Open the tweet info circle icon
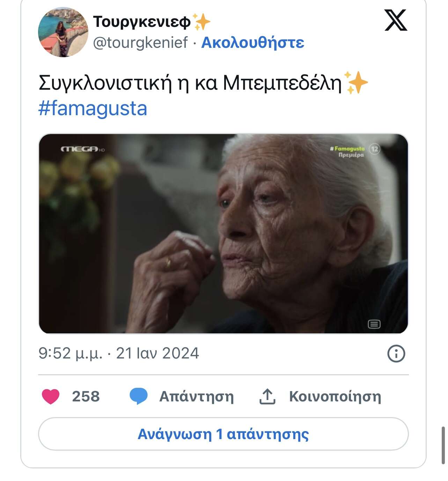The width and height of the screenshot is (448, 481). click(x=396, y=354)
